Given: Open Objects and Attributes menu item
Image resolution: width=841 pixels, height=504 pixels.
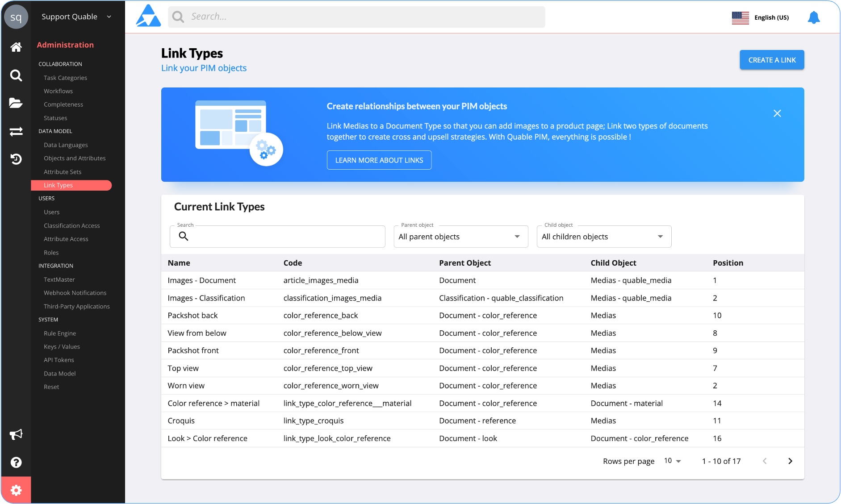Looking at the screenshot, I should click(75, 158).
